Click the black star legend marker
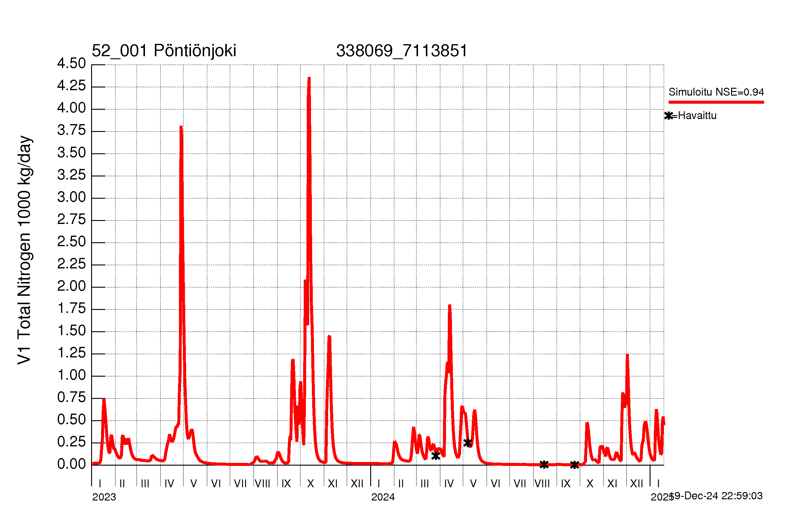The height and width of the screenshot is (511, 812). [x=669, y=116]
